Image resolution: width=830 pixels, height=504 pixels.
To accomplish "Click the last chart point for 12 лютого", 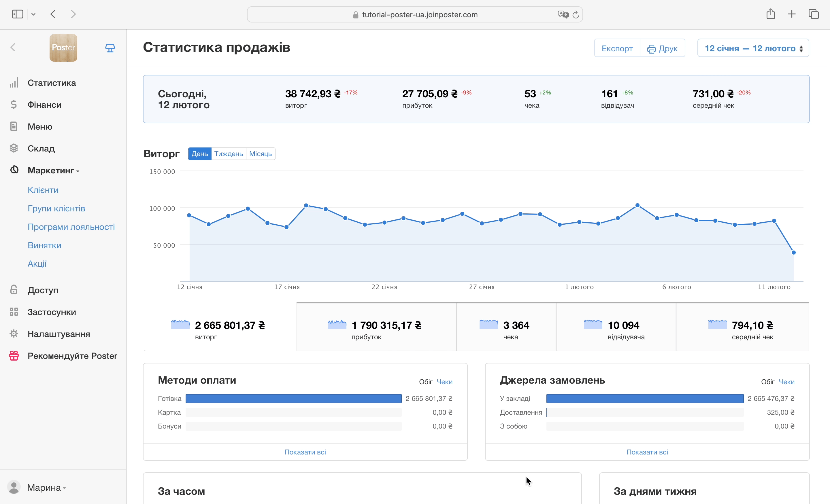I will point(794,253).
